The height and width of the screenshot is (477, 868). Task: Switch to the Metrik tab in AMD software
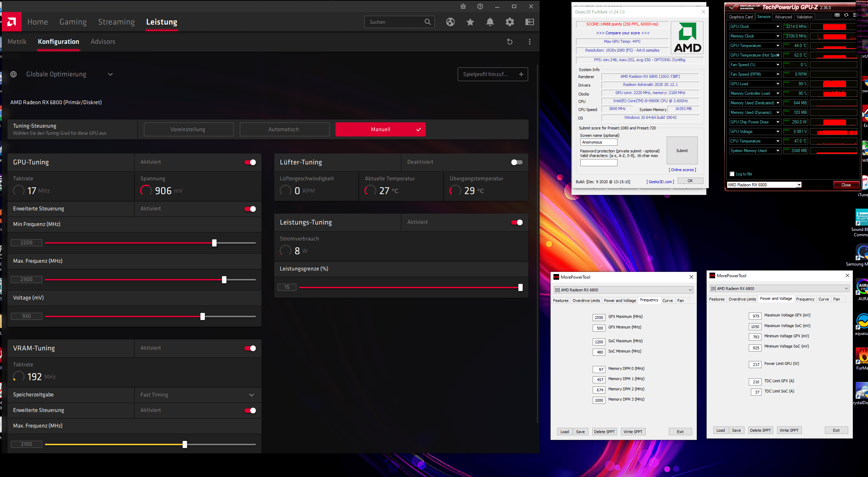coord(17,41)
